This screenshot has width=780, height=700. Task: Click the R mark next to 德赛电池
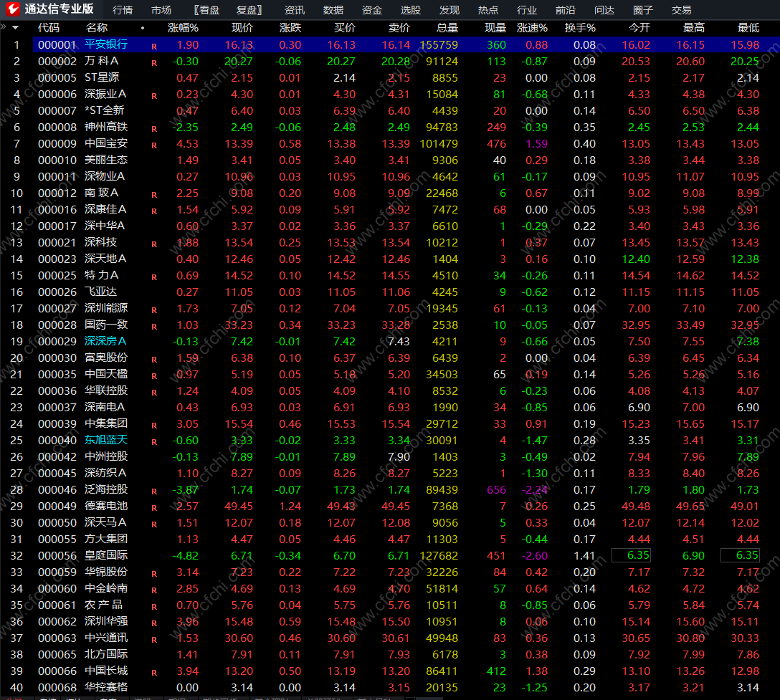coord(154,507)
